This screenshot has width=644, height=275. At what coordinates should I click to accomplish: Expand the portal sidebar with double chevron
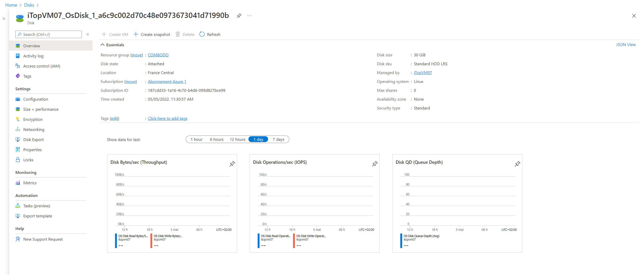[x=4, y=19]
